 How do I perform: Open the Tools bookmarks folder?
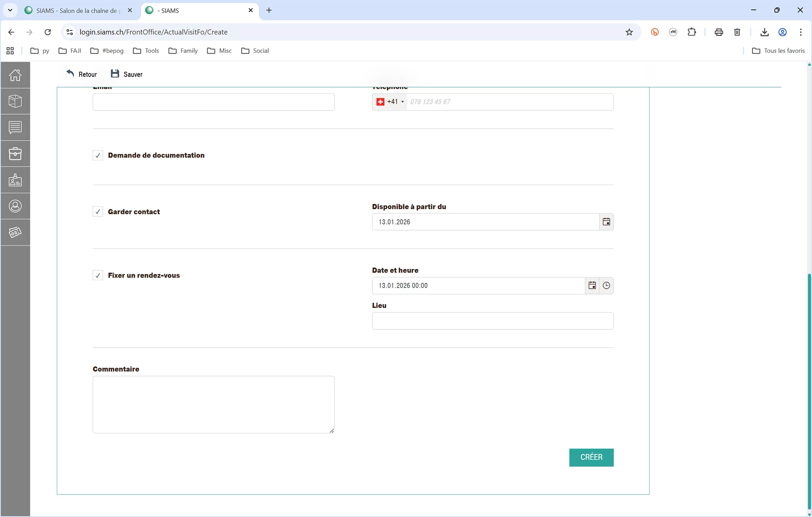[x=146, y=51]
